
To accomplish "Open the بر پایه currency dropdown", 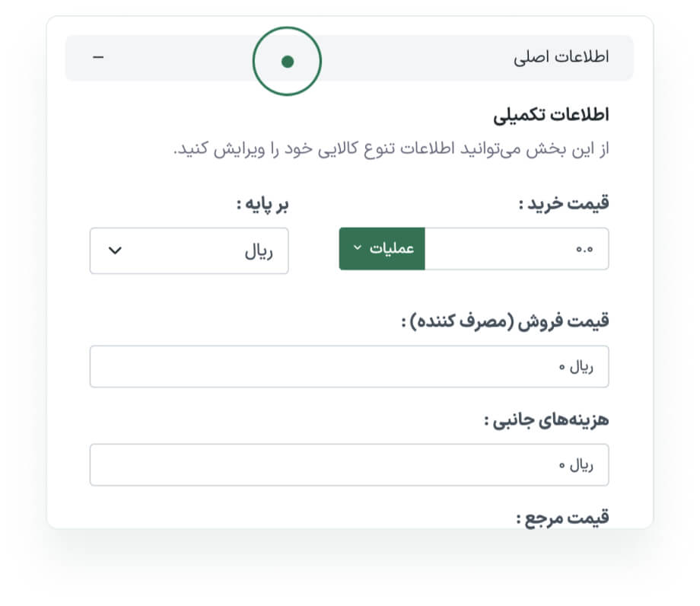I will point(189,250).
